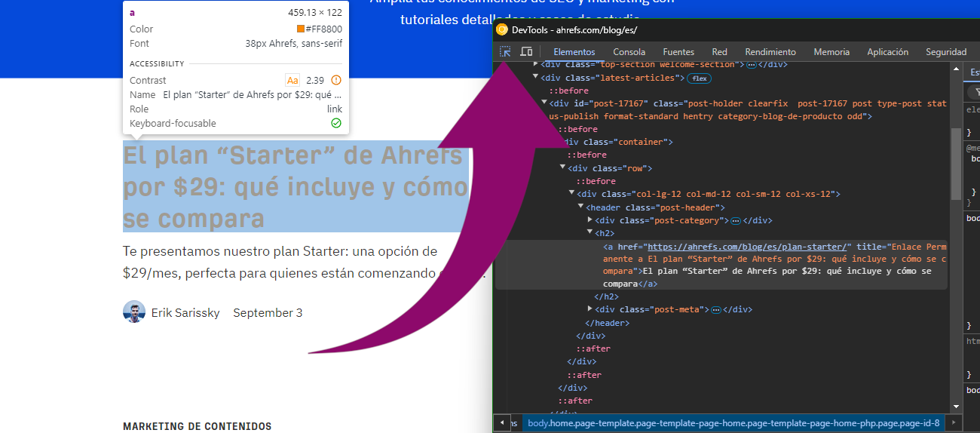Open the El plan Starter article headline
Viewport: 980px width, 433px height.
296,186
